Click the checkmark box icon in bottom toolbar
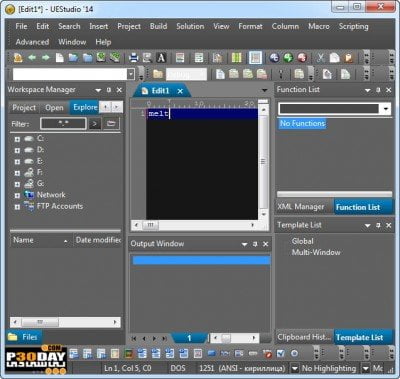 281,353
